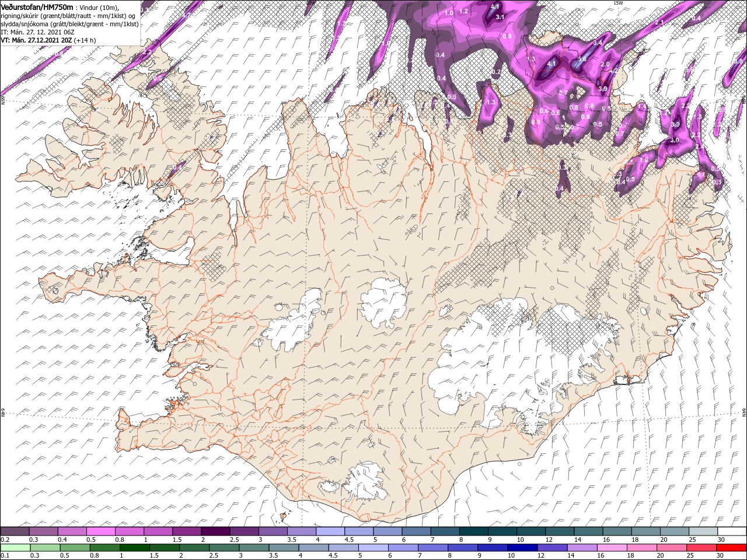The image size is (747, 560).
Task: Select the 2 swatch in snow scale
Action: point(215,531)
